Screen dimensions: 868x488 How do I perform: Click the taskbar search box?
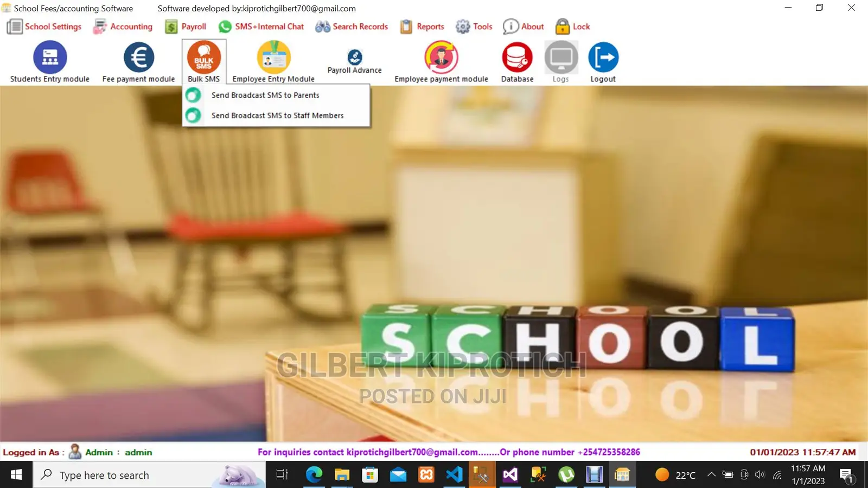(x=149, y=475)
